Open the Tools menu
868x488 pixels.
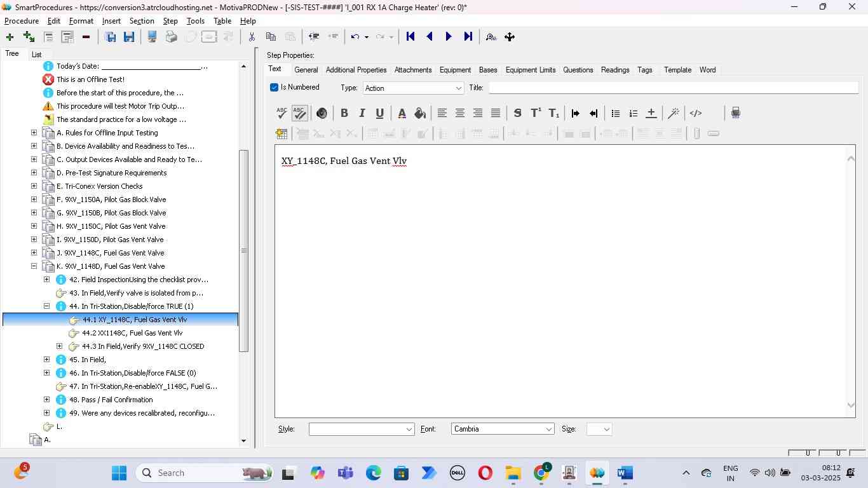point(195,21)
